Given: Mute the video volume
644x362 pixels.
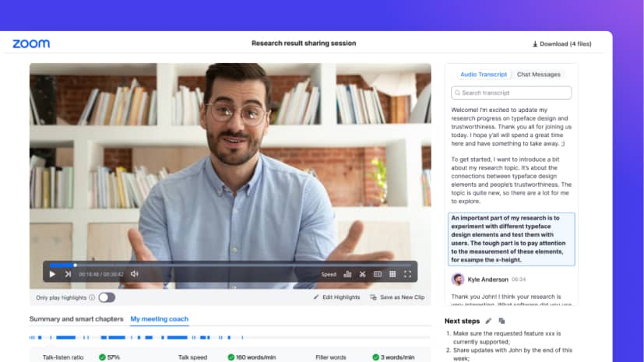Looking at the screenshot, I should (134, 274).
